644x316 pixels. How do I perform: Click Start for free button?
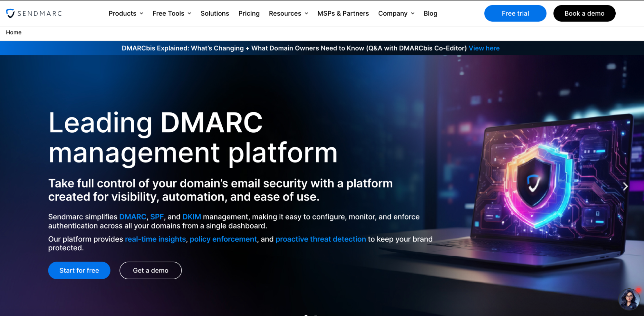point(79,270)
